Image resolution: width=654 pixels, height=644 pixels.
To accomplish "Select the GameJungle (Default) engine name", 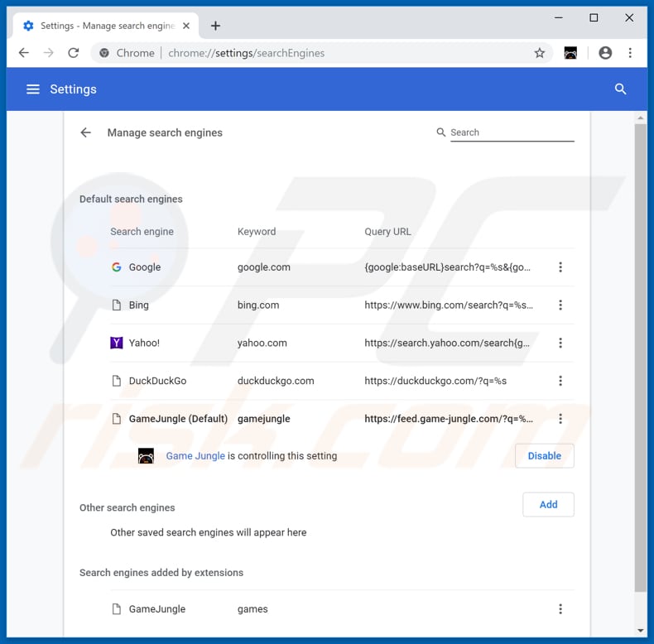I will click(x=178, y=419).
